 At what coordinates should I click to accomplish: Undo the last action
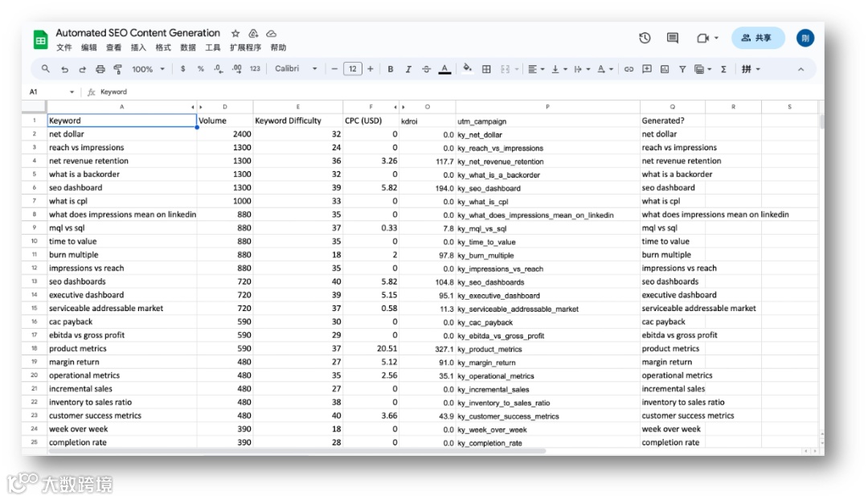click(x=65, y=69)
